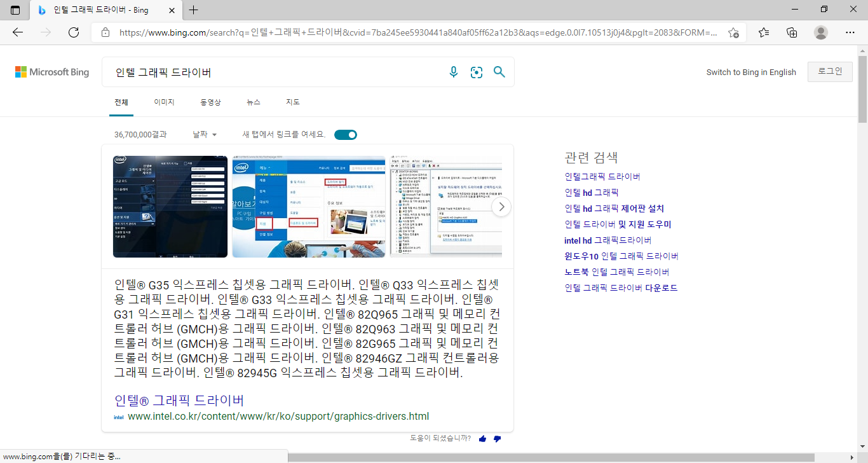
Task: Click the browser address bar URL
Action: coord(418,32)
